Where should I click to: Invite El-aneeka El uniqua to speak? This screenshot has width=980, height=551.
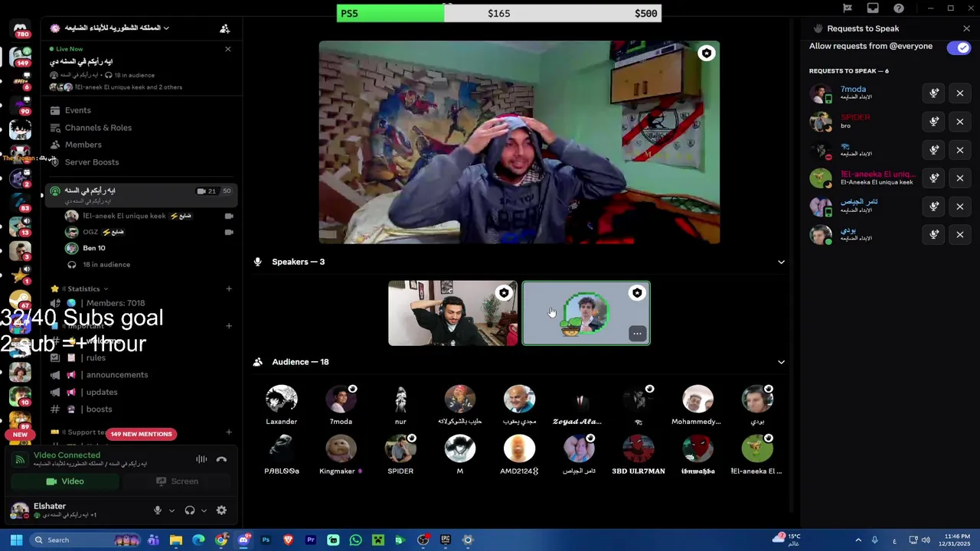pyautogui.click(x=934, y=178)
